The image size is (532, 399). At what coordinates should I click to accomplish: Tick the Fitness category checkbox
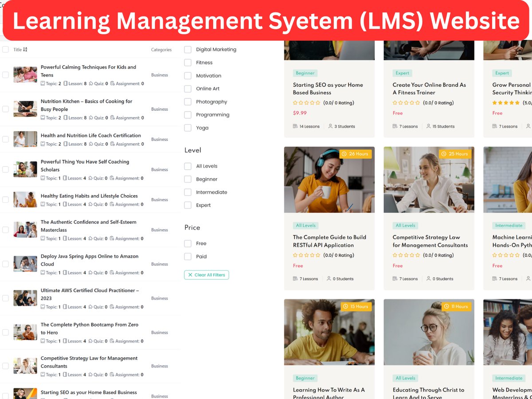[188, 63]
